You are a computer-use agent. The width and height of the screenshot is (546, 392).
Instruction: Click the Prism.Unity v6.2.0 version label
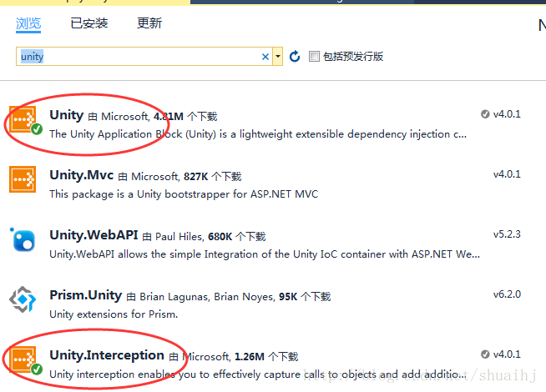507,294
